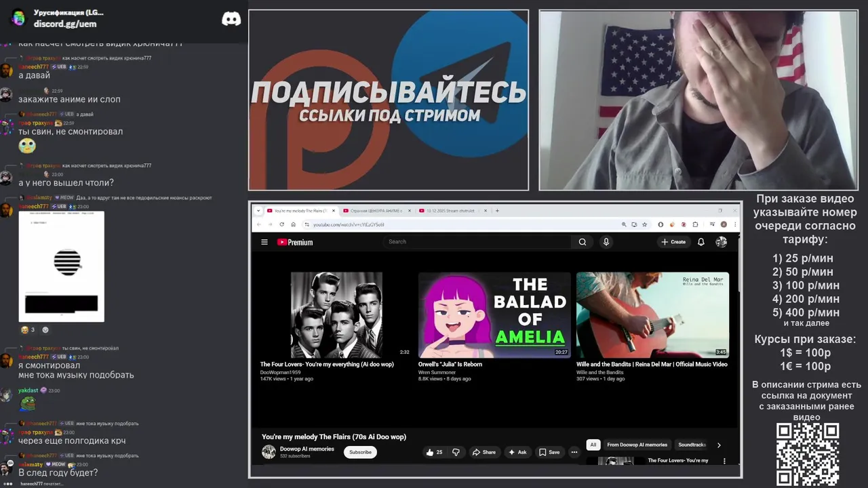Open browser extensions puzzle icon
This screenshot has width=868, height=488.
pos(695,224)
